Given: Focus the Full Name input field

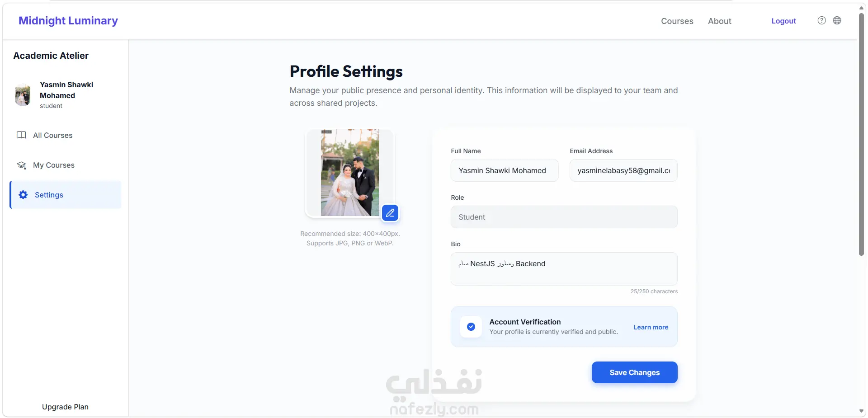Looking at the screenshot, I should point(505,170).
